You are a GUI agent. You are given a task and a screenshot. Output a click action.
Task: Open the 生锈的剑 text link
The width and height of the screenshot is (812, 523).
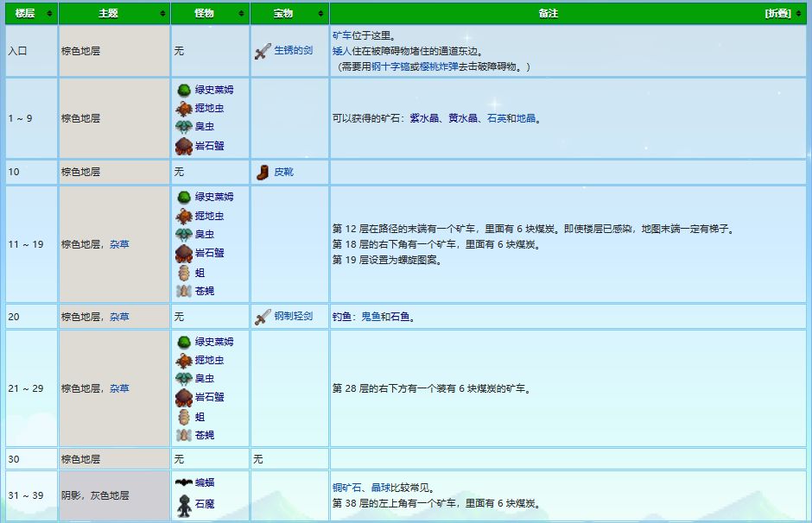point(293,50)
